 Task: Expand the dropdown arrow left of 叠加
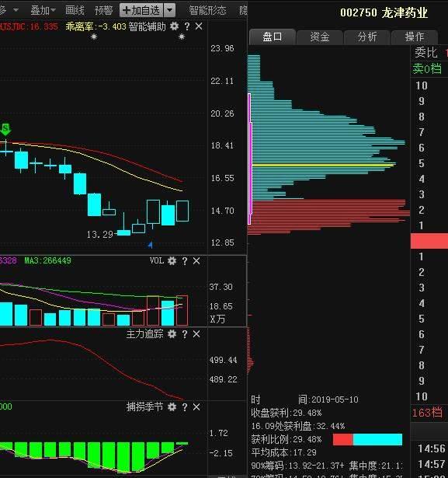coord(16,10)
